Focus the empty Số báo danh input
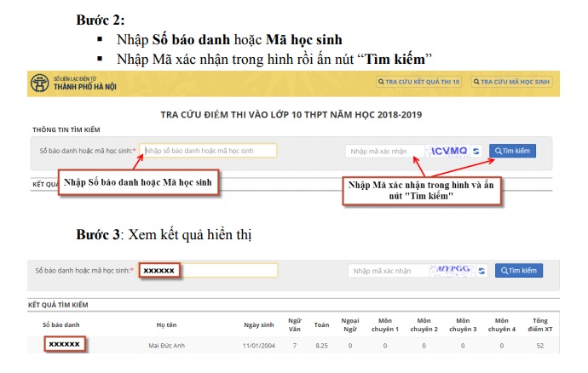This screenshot has width=588, height=373. [209, 151]
